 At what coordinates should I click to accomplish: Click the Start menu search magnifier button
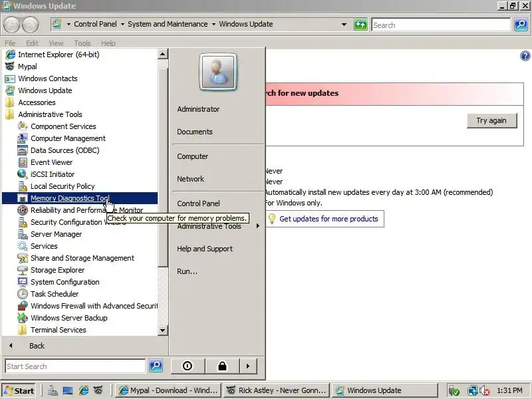(156, 366)
